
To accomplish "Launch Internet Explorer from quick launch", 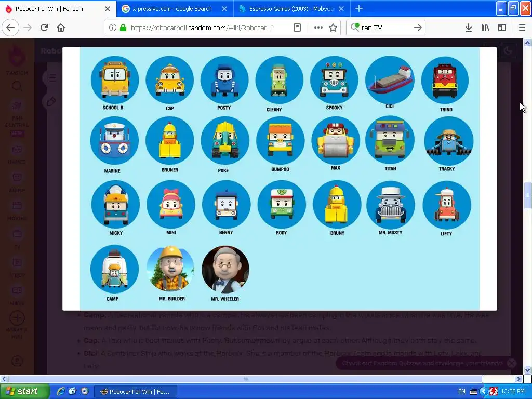I will (60, 392).
